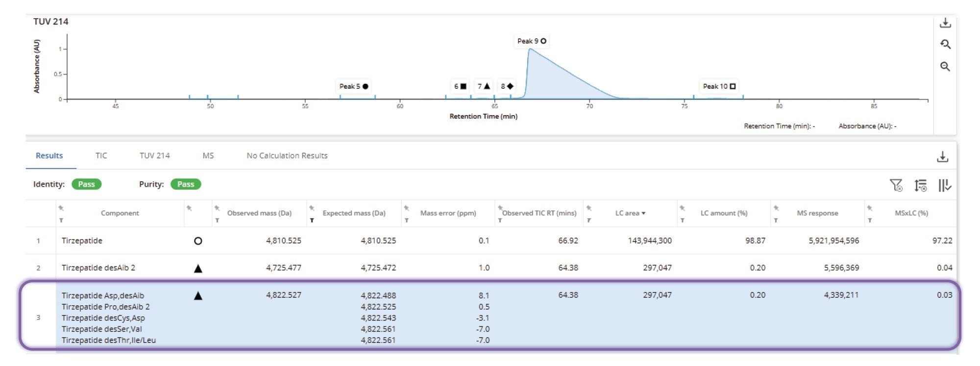Sort by Expected mass (Da) header

(x=354, y=213)
